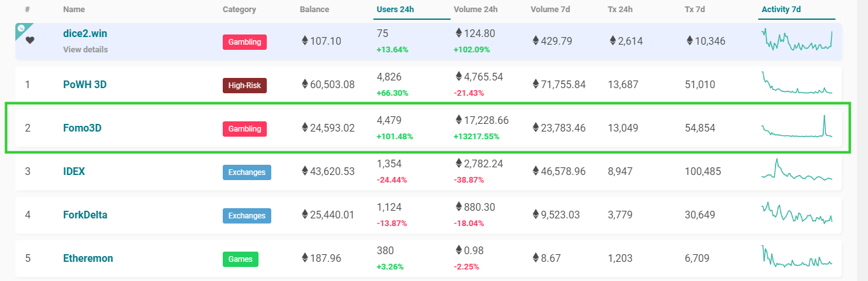
Task: Open the dice2.win activity sparkline chart
Action: (797, 40)
